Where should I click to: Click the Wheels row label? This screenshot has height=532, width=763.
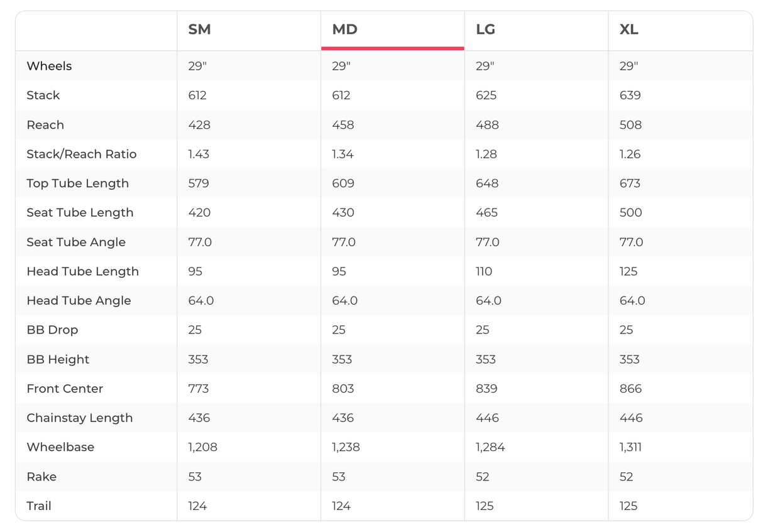click(49, 66)
